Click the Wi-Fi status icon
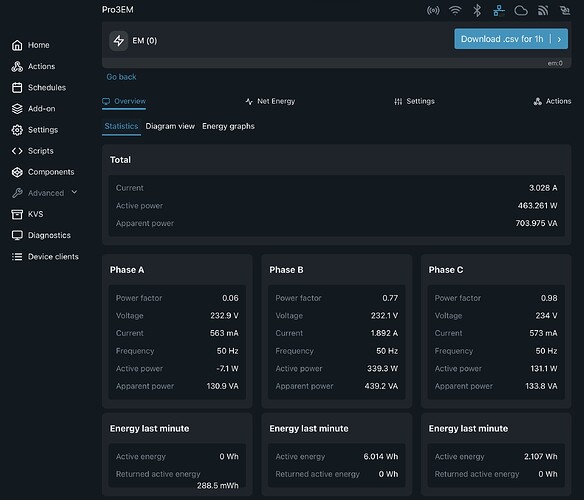Viewport: 584px width, 500px height. click(x=455, y=10)
